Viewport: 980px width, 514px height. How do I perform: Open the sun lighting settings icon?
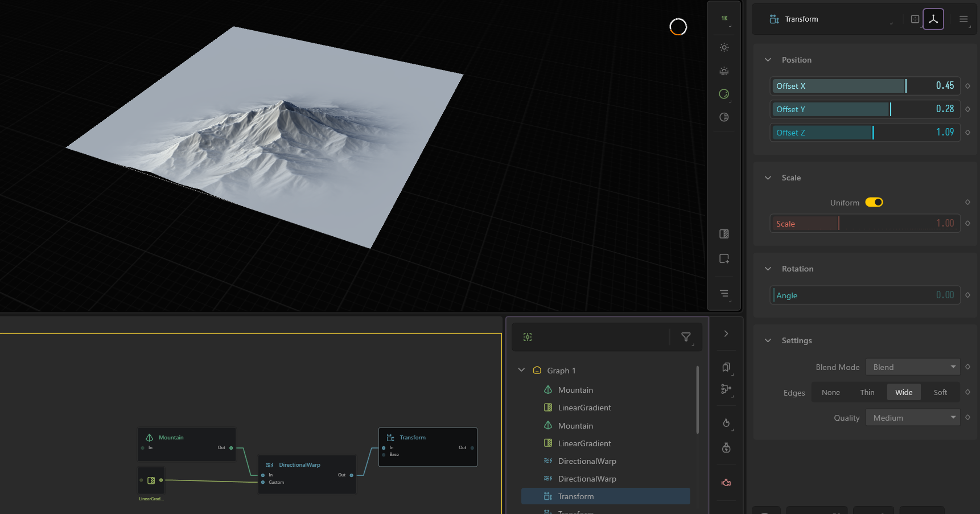tap(723, 47)
